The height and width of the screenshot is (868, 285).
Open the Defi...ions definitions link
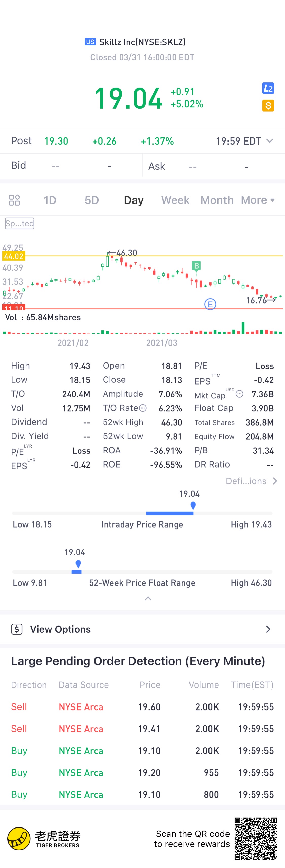(x=252, y=481)
